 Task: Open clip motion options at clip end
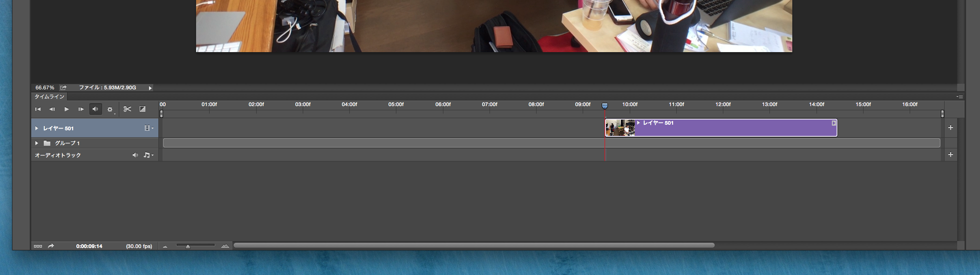click(x=834, y=123)
